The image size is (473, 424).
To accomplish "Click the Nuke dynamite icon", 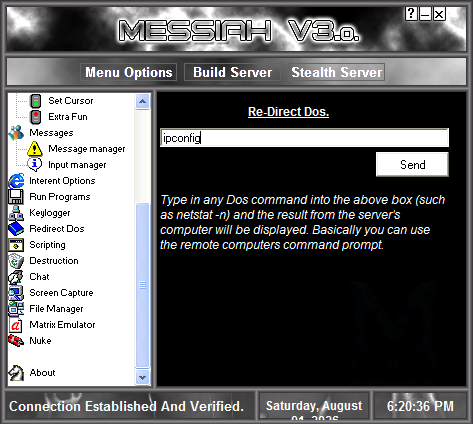I will (16, 341).
